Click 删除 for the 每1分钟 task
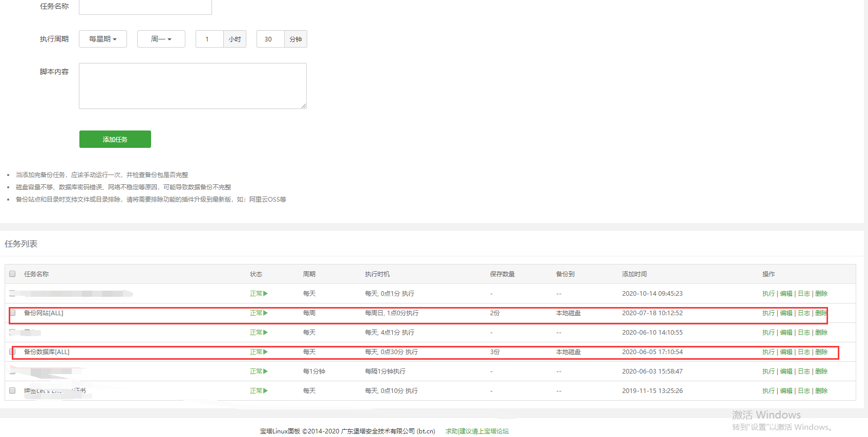868x437 pixels. [x=821, y=372]
